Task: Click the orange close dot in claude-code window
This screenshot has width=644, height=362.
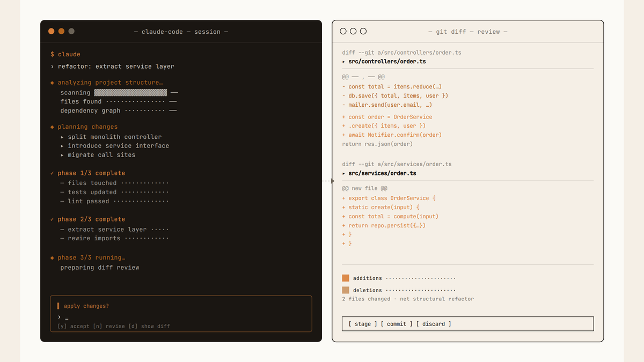Action: tap(52, 31)
